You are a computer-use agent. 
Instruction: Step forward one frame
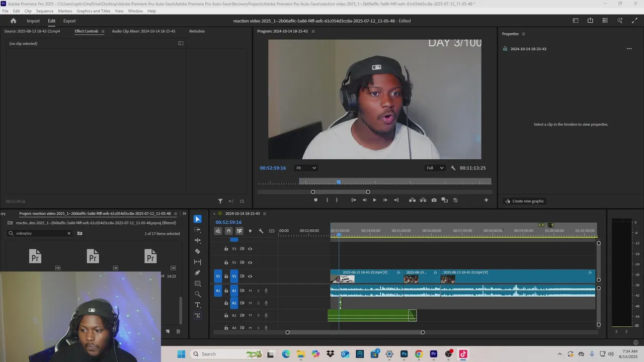(385, 200)
